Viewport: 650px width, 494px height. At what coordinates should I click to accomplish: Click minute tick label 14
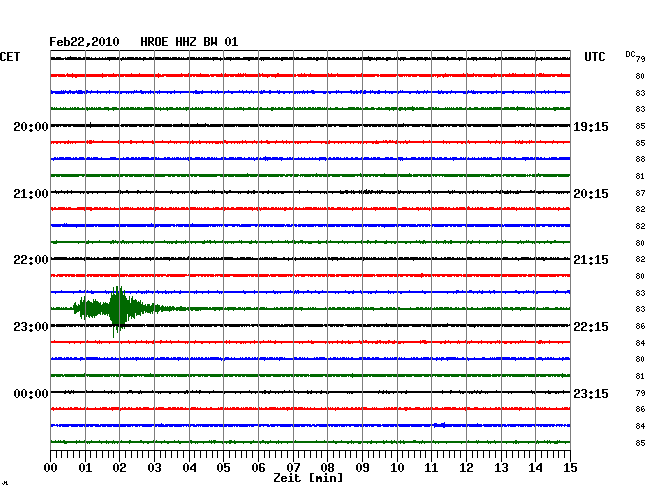click(x=535, y=467)
